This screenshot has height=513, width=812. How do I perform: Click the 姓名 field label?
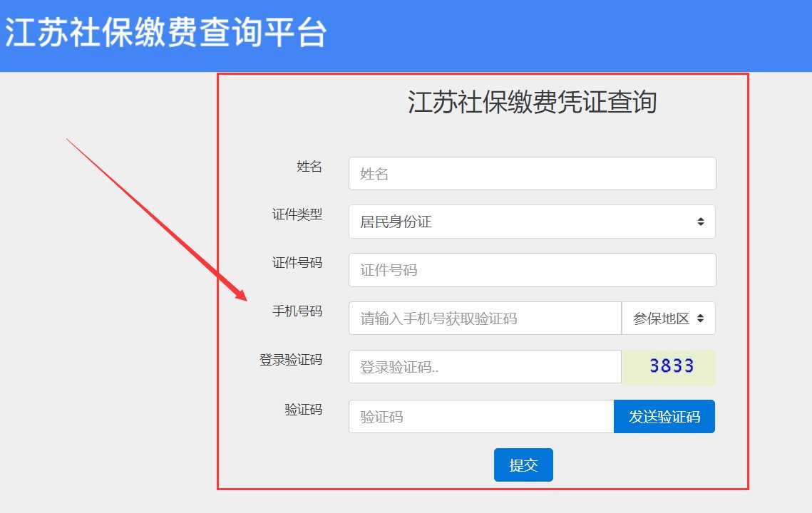click(x=309, y=167)
